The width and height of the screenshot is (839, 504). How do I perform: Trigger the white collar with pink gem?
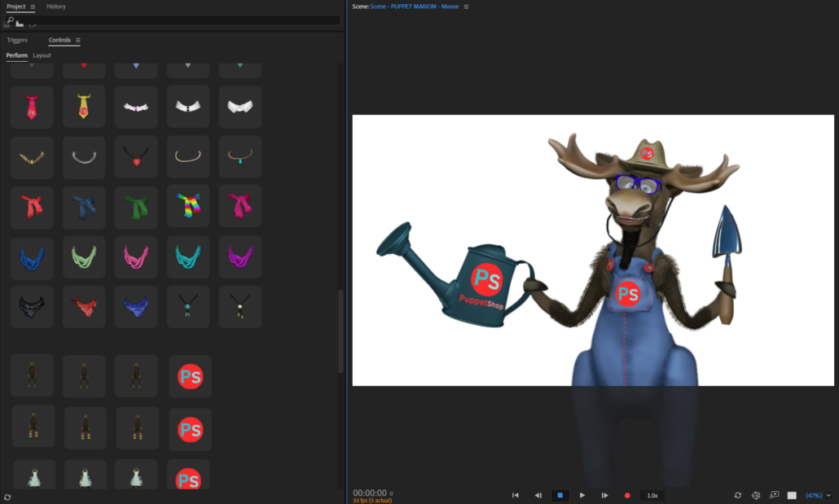136,107
